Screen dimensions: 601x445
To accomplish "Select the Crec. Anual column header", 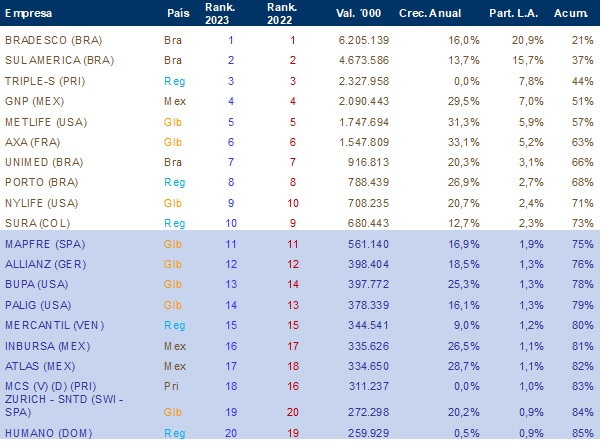I will [431, 16].
